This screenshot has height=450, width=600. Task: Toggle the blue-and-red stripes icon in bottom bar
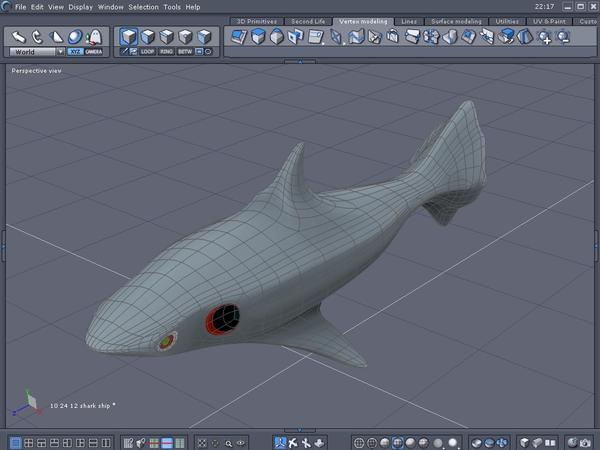point(167,443)
